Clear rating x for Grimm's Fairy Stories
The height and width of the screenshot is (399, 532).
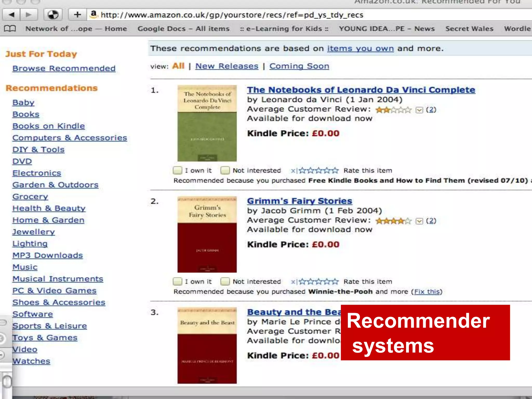click(x=293, y=282)
